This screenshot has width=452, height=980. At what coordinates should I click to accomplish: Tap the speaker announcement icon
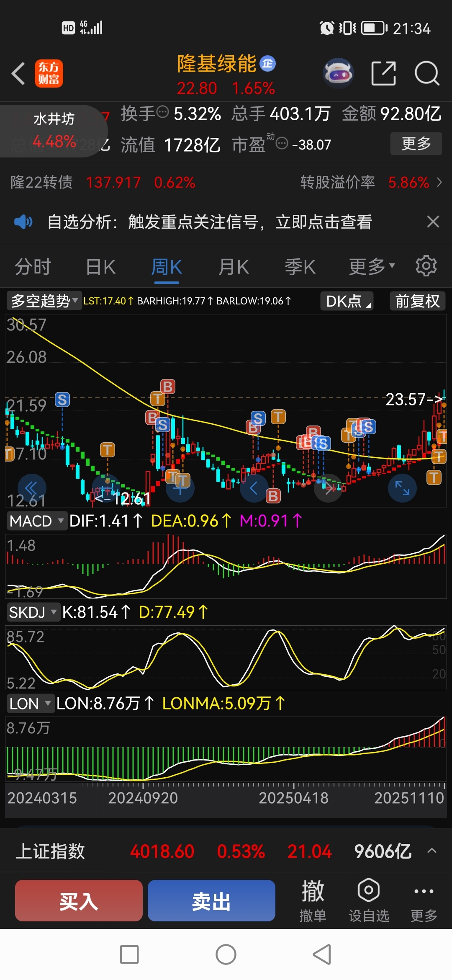(23, 222)
